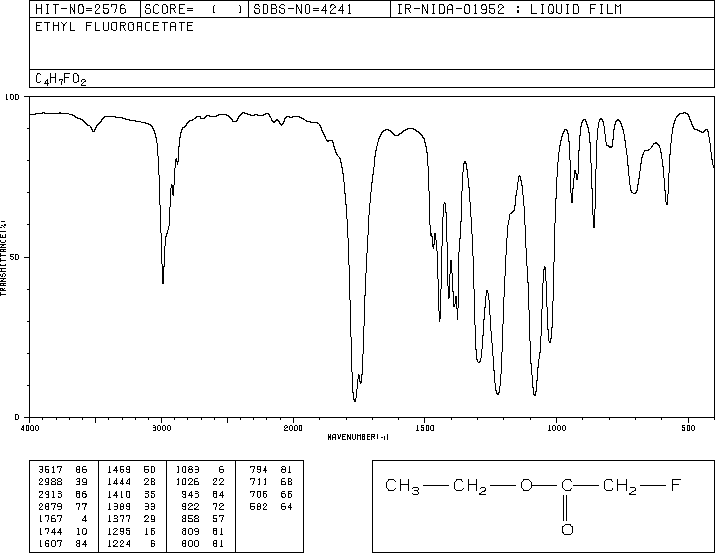The height and width of the screenshot is (553, 715).
Task: Click the 1500 wavenumber axis label
Action: click(x=425, y=428)
